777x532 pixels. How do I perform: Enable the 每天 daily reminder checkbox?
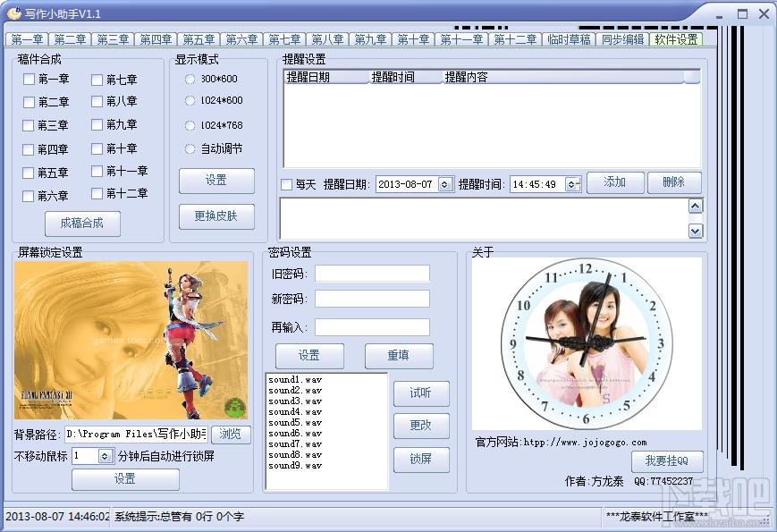pyautogui.click(x=286, y=185)
